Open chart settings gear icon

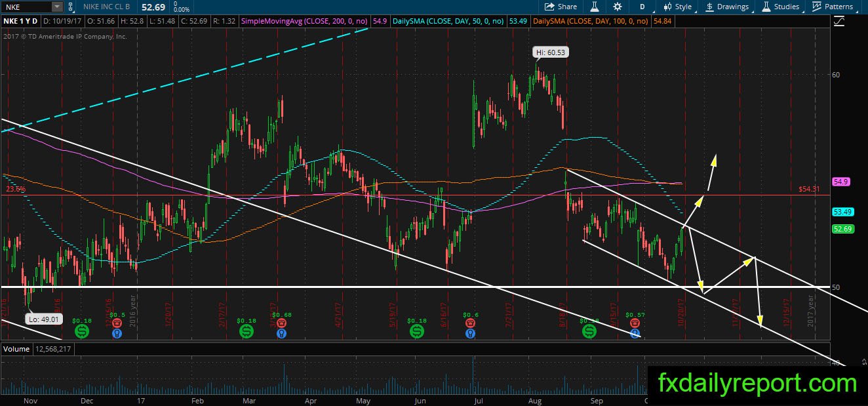[x=618, y=7]
